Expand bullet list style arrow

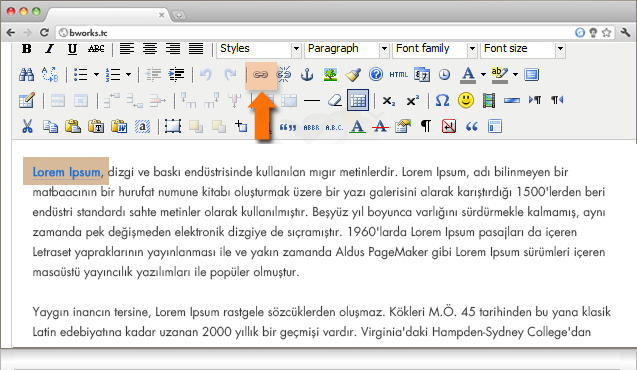pos(96,75)
